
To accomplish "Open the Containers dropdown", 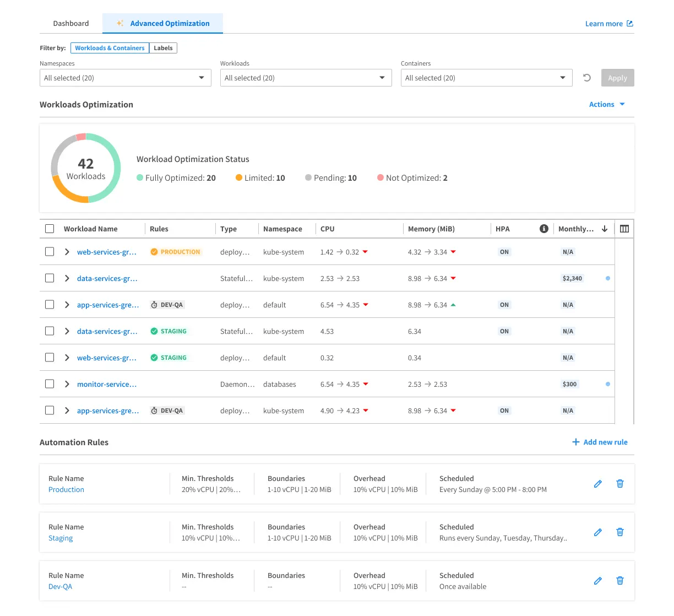I will [486, 78].
